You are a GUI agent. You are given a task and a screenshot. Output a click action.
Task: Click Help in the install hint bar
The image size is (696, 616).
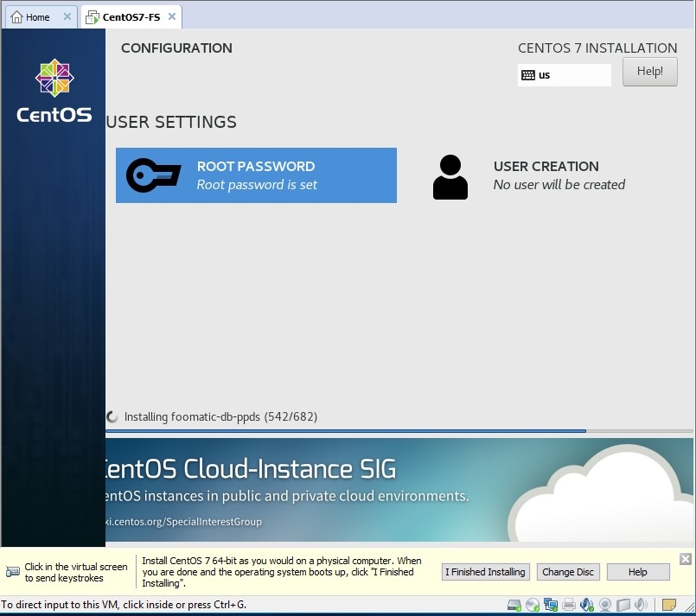[637, 572]
